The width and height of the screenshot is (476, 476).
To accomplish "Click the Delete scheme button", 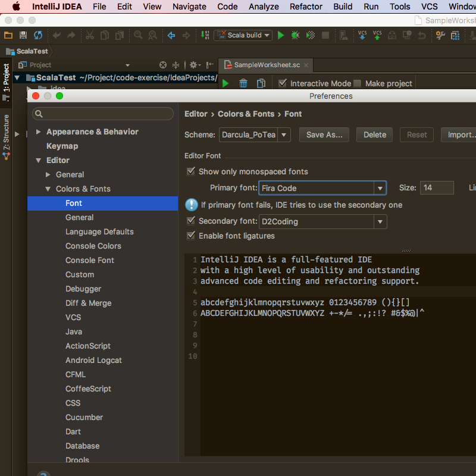I will click(x=375, y=135).
